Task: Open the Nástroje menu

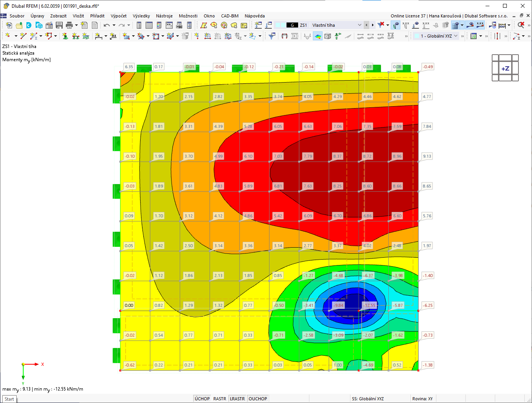Action: [x=164, y=16]
